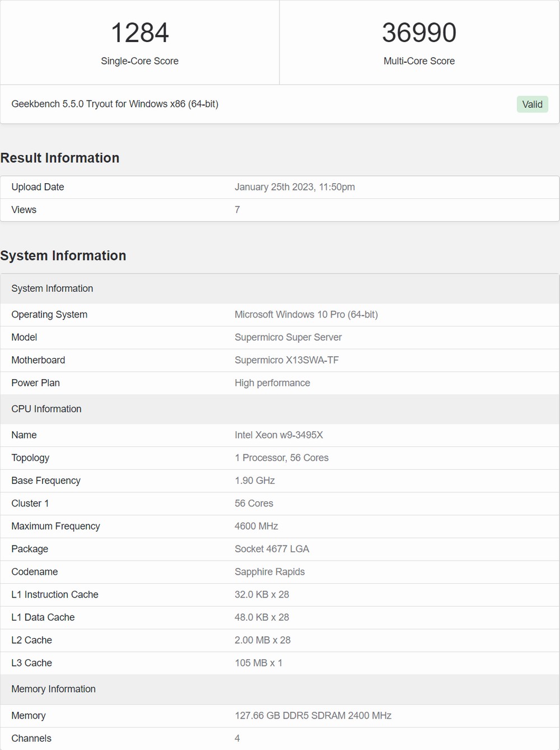Viewport: 560px width, 750px height.
Task: Click the System Information page heading
Action: (63, 255)
